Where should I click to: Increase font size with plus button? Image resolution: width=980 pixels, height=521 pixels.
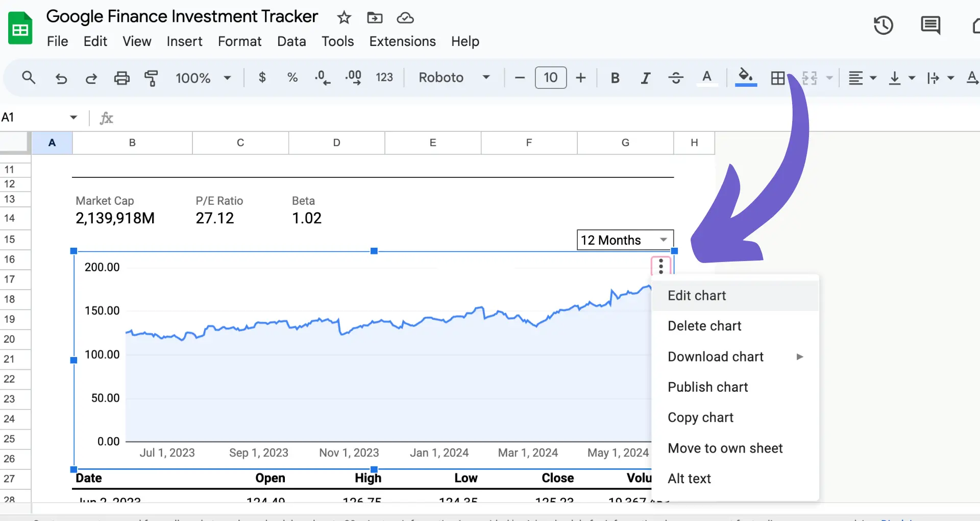[x=580, y=78]
